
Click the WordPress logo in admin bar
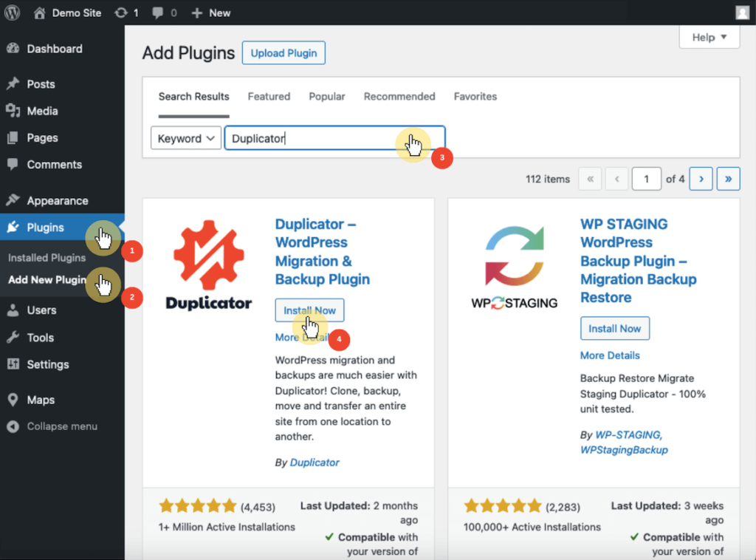[x=12, y=13]
